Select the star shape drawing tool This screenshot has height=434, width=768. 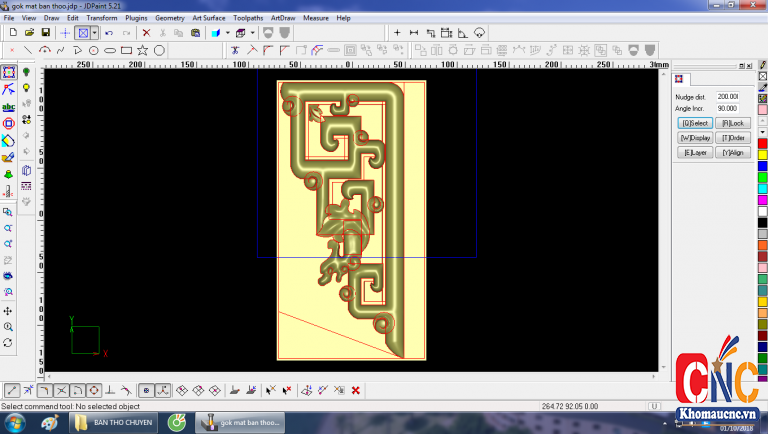[x=143, y=49]
